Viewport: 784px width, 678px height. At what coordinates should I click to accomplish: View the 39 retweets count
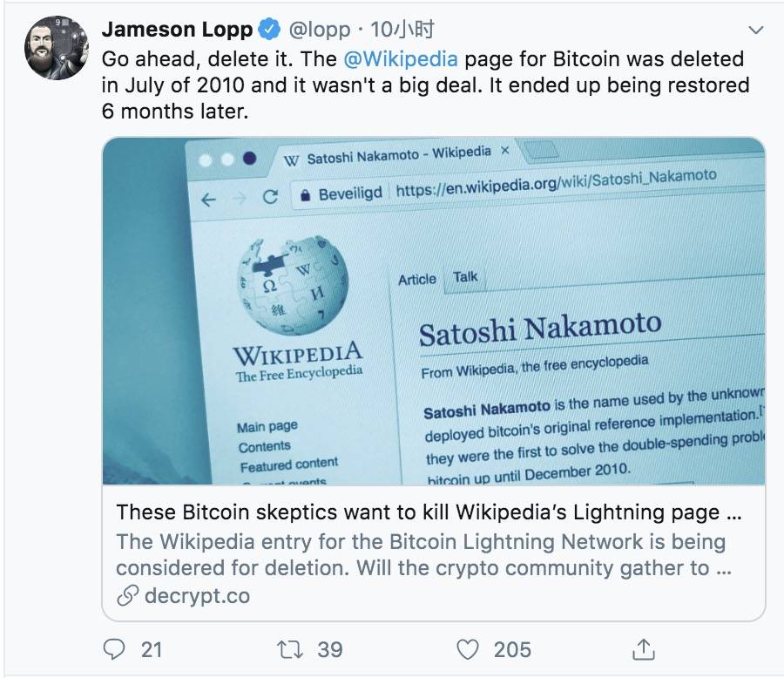click(330, 649)
